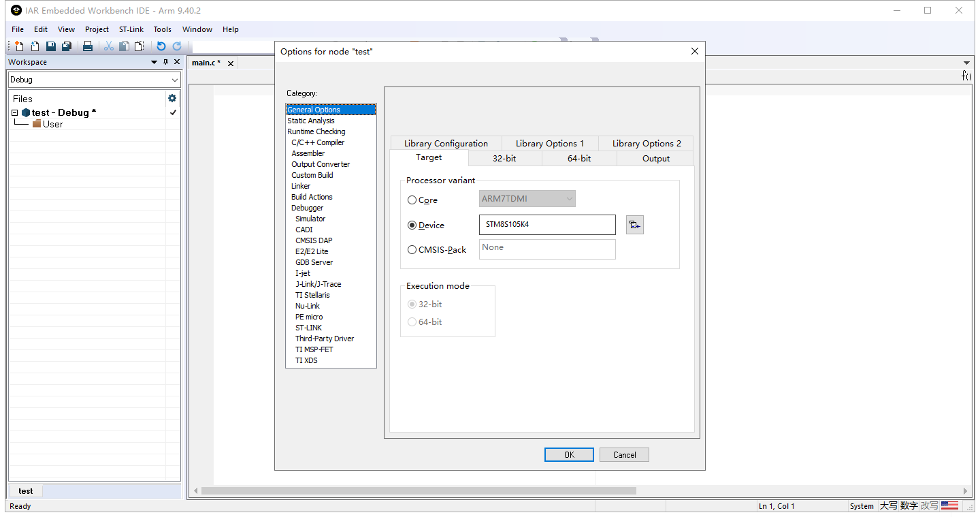Open the Tools menu
The image size is (980, 517).
(x=163, y=29)
